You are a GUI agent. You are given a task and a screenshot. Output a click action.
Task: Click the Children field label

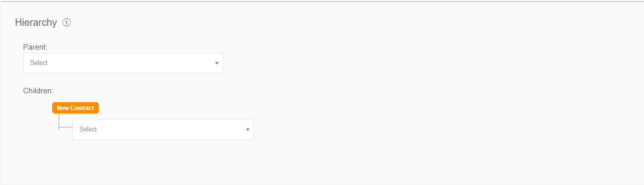coord(38,91)
